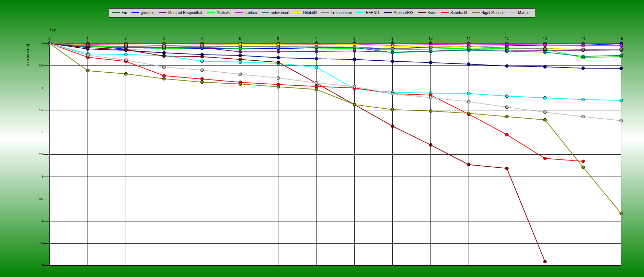
Task: Click BERND's cyan lap 12 data point
Action: point(507,96)
